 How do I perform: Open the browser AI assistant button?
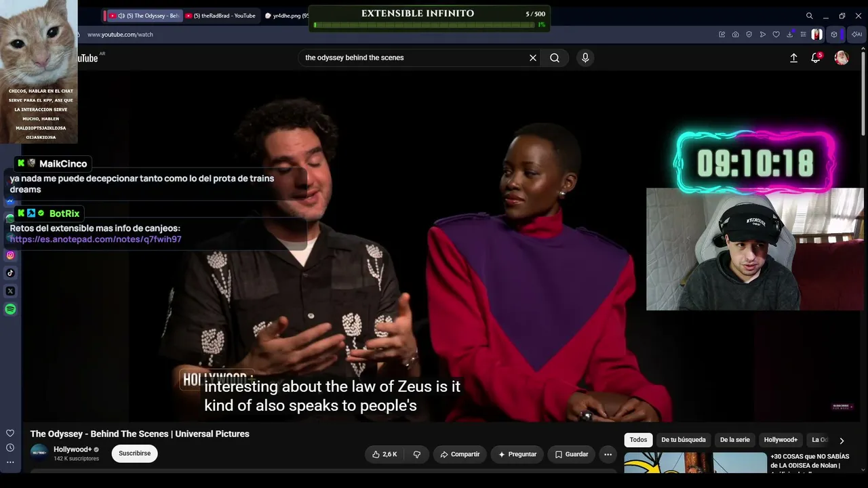click(x=857, y=35)
